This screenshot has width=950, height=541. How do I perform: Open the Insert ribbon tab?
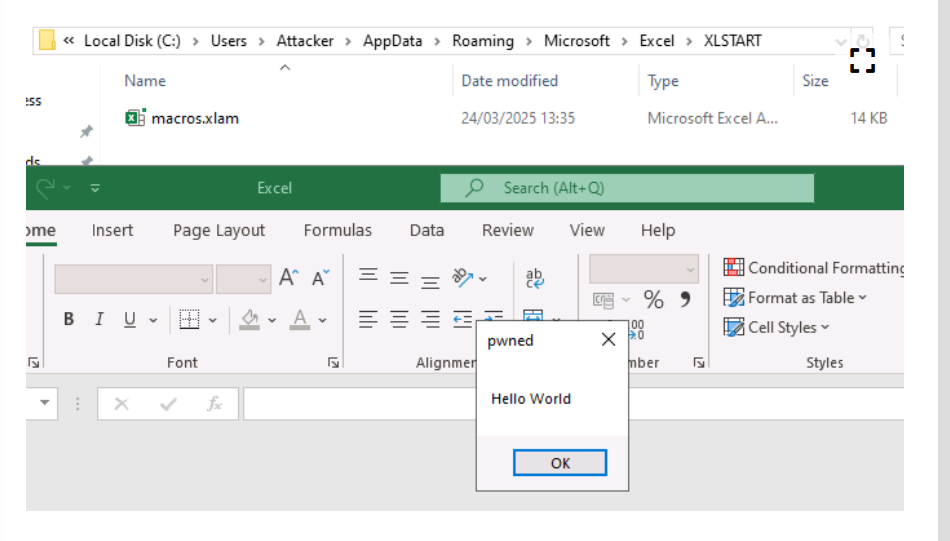(x=112, y=230)
